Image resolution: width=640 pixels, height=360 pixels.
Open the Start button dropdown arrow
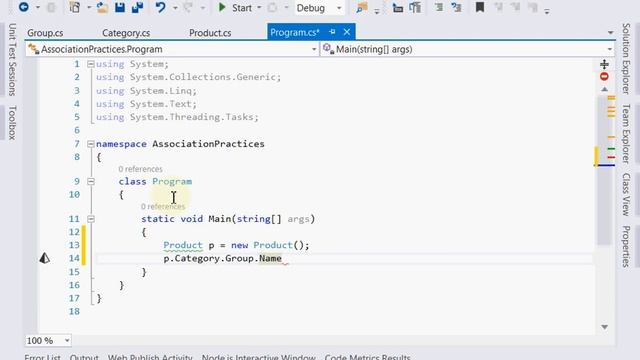259,7
